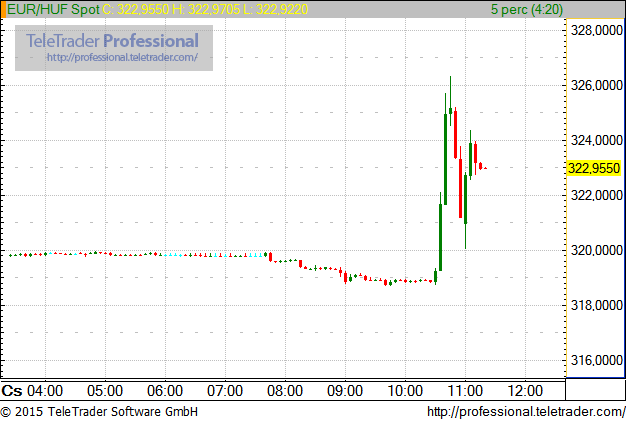This screenshot has height=421, width=626.
Task: Click the high value H: 322,9705
Action: [x=206, y=9]
